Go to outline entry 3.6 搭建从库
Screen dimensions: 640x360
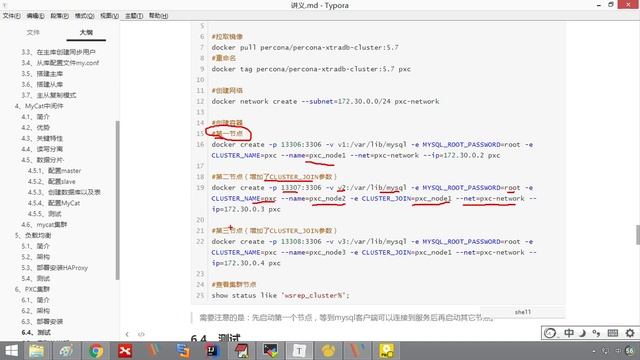click(x=42, y=84)
